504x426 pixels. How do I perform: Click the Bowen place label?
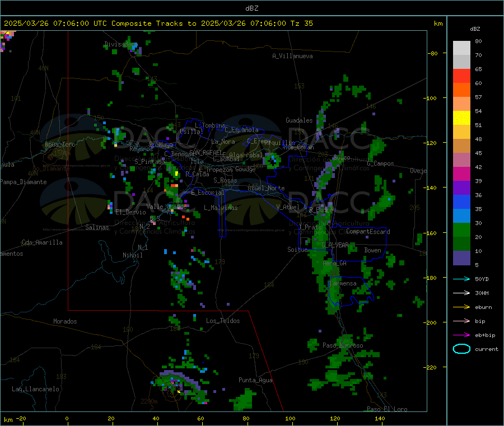click(x=372, y=250)
